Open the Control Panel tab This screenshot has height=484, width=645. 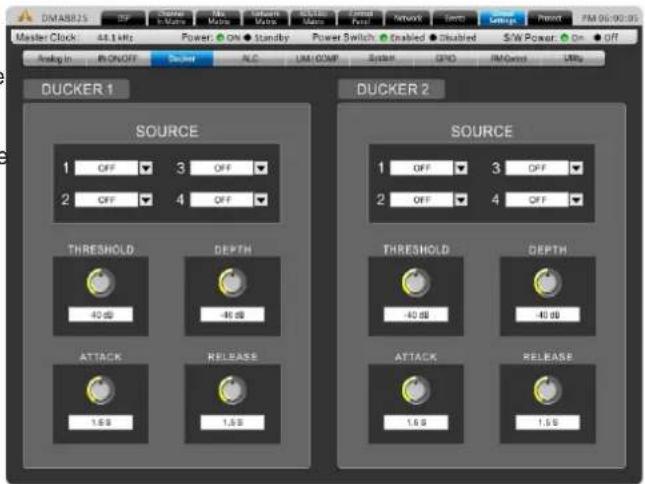[x=361, y=19]
